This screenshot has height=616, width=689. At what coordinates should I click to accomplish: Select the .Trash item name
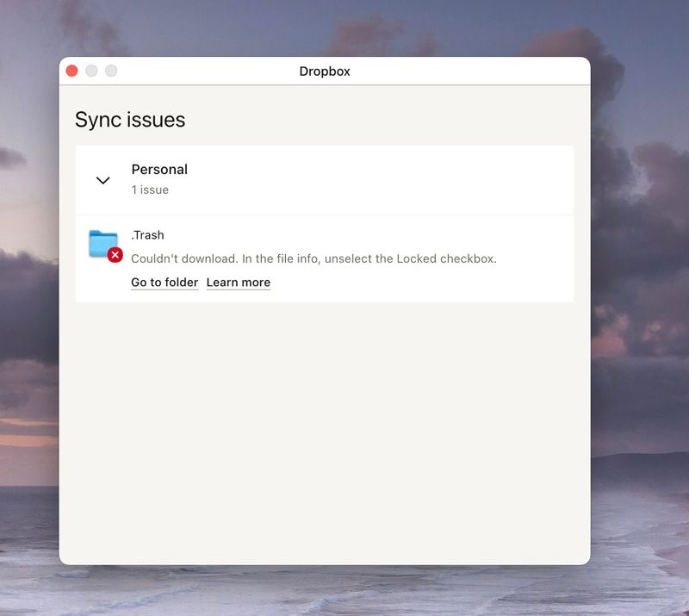click(x=147, y=235)
